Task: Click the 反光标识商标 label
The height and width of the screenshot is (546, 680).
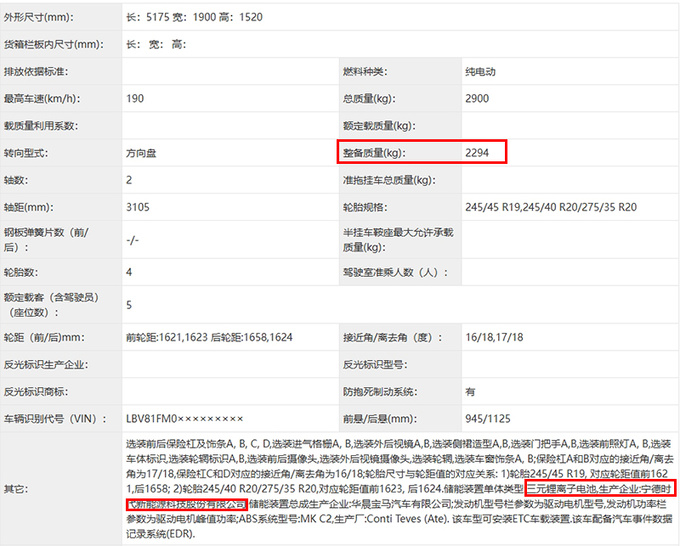Action: pos(36,392)
